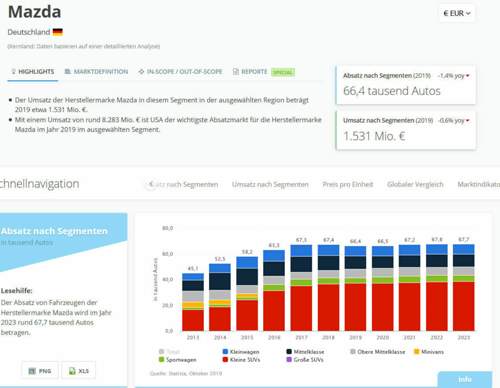Click the Reporte document icon
This screenshot has height=388, width=500.
tap(236, 72)
